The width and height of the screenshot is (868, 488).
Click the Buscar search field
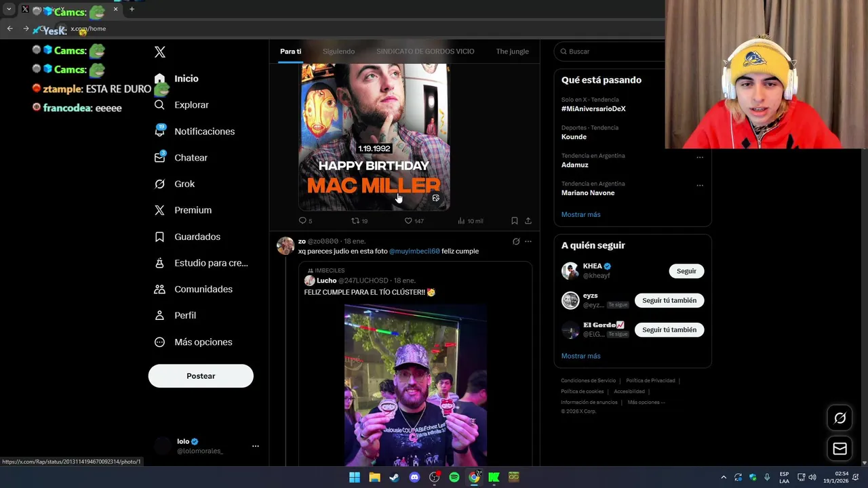pos(610,52)
